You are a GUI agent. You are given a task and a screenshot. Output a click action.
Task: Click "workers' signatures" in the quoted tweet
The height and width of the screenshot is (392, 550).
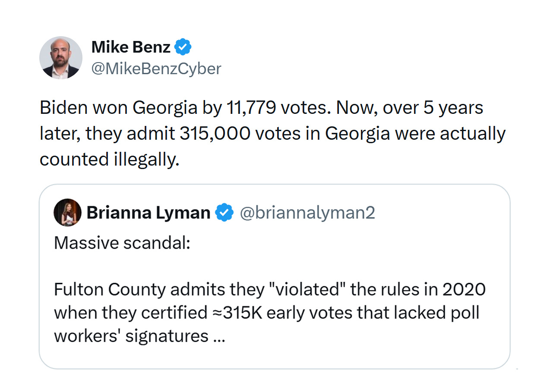tap(131, 336)
